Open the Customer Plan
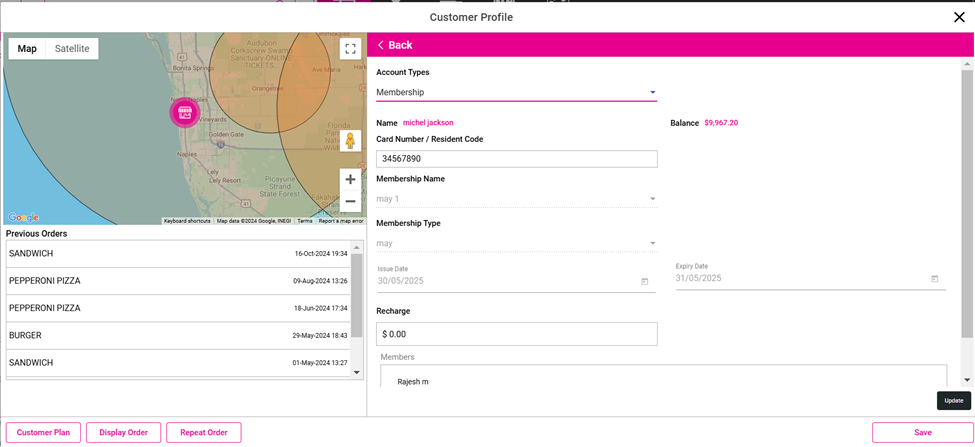The width and height of the screenshot is (975, 447). (x=43, y=433)
